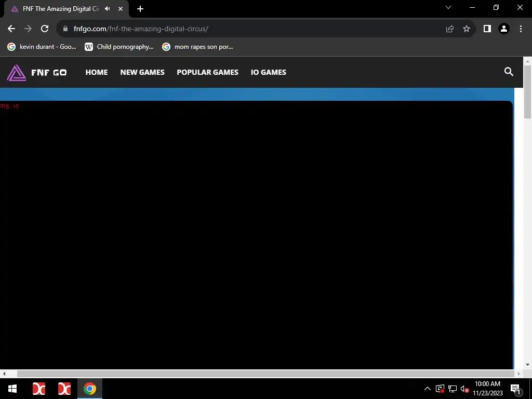
Task: Open the site search magnifier icon
Action: point(509,72)
